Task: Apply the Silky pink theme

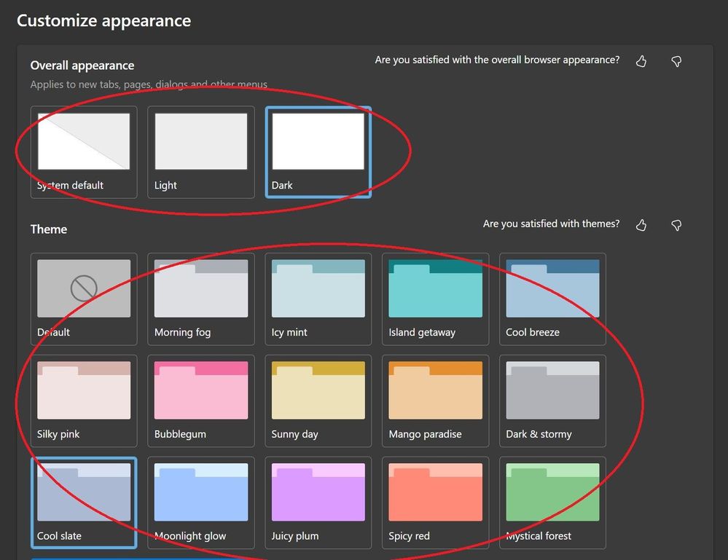Action: [84, 401]
